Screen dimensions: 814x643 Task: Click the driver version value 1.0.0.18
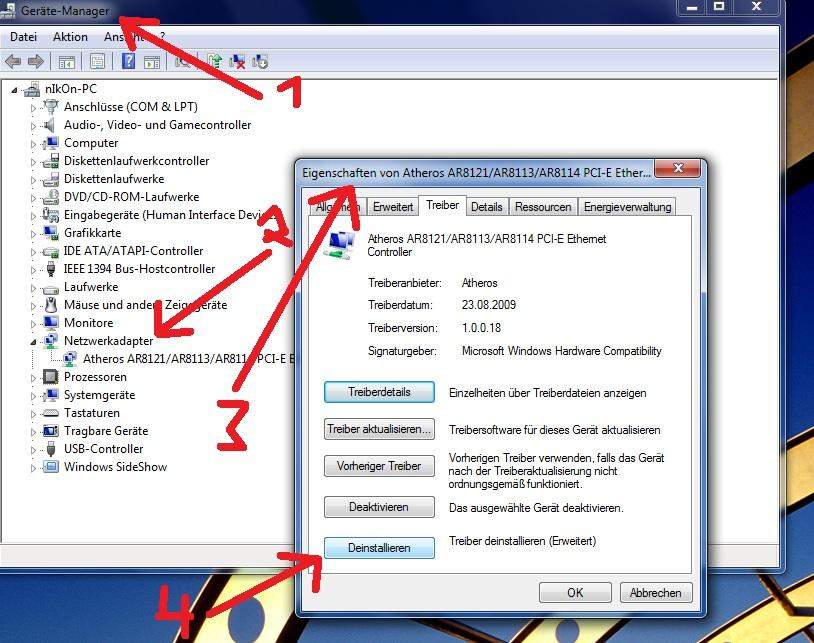[x=481, y=327]
